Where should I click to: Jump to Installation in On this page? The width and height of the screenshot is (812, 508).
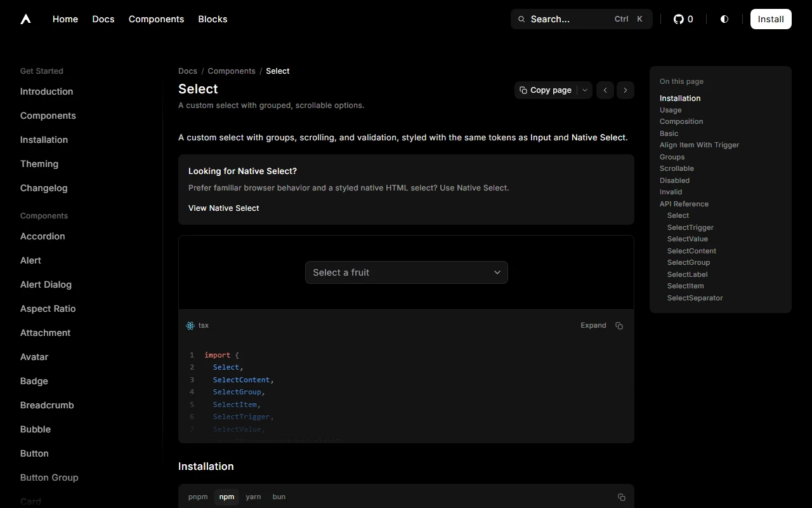680,98
